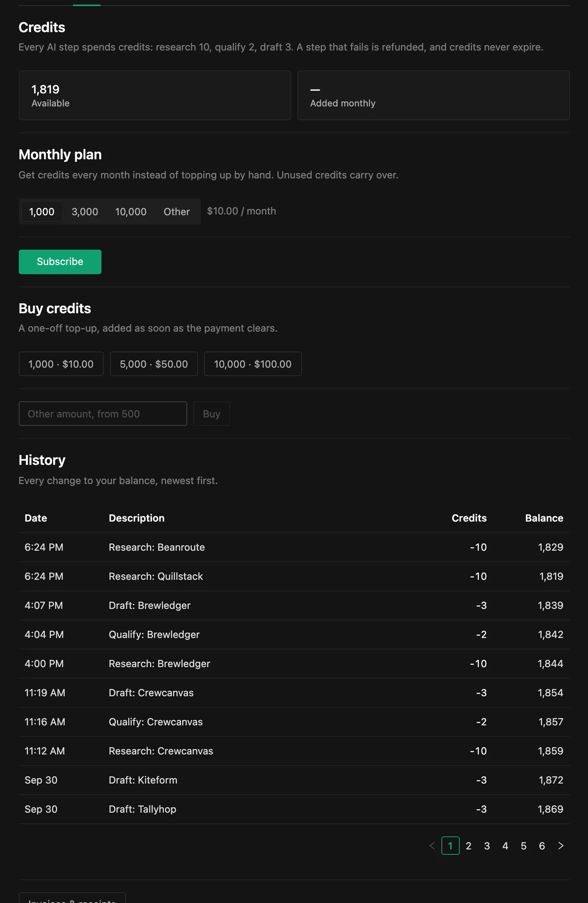Image resolution: width=588 pixels, height=903 pixels.
Task: Select the Research: Brewledger history row
Action: pos(294,664)
